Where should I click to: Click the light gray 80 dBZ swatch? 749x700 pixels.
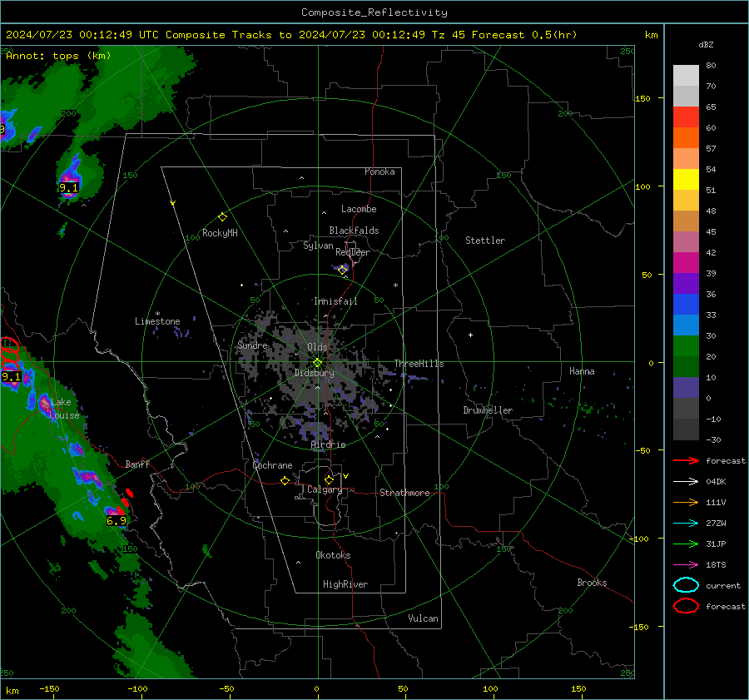click(686, 75)
